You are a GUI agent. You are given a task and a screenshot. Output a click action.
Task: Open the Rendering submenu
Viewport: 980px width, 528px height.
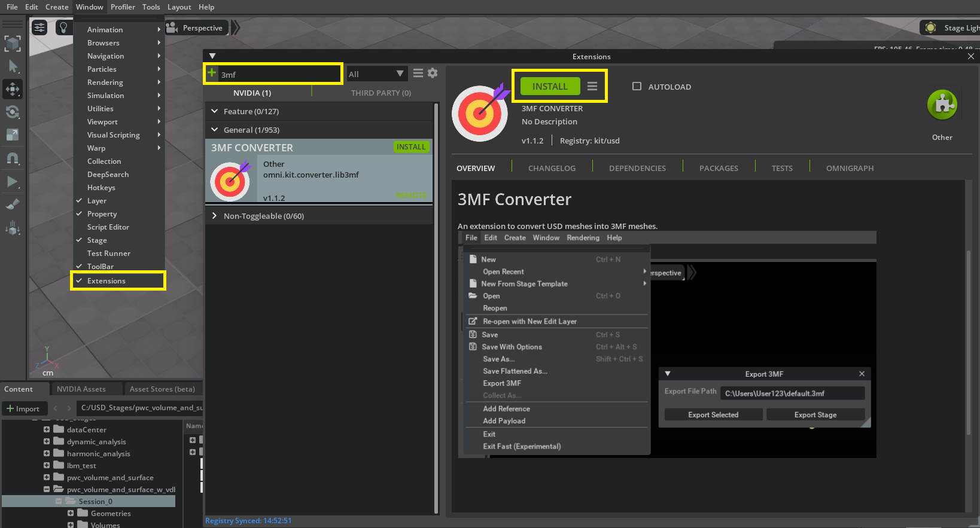118,83
